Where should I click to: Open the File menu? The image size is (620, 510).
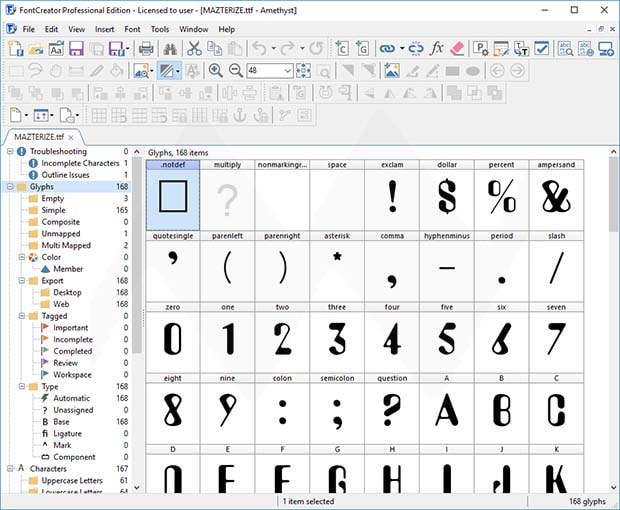28,29
